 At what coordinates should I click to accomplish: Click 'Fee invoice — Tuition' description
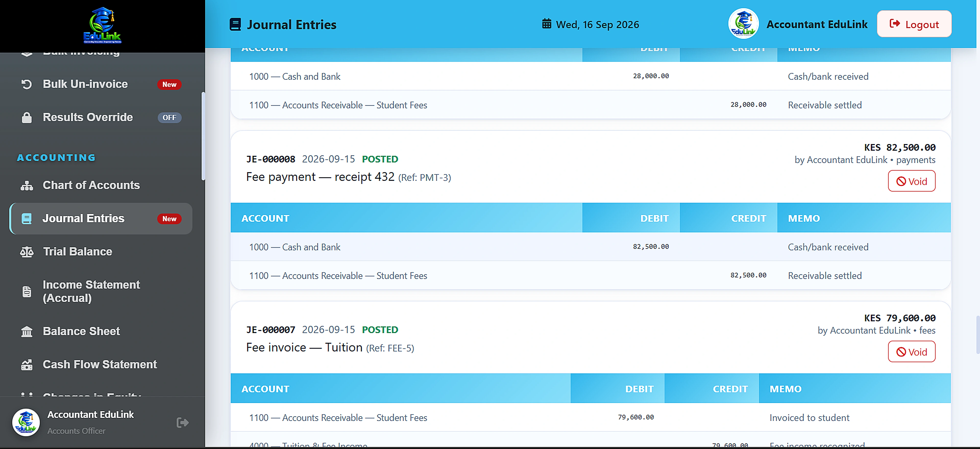point(304,348)
